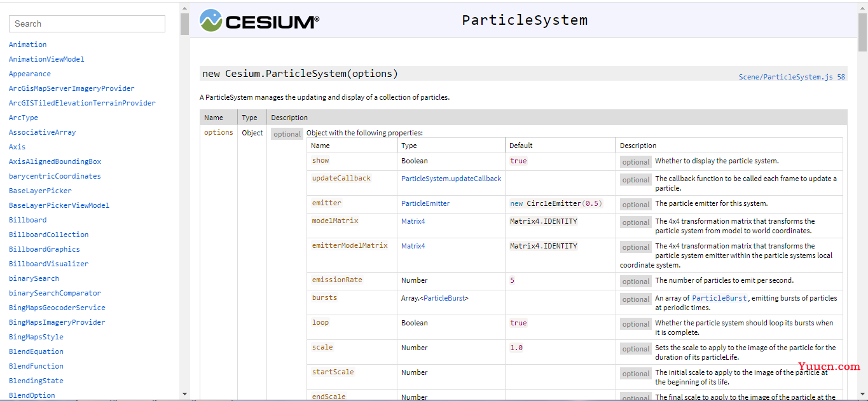Select barycentricCoordinates link

click(x=55, y=176)
